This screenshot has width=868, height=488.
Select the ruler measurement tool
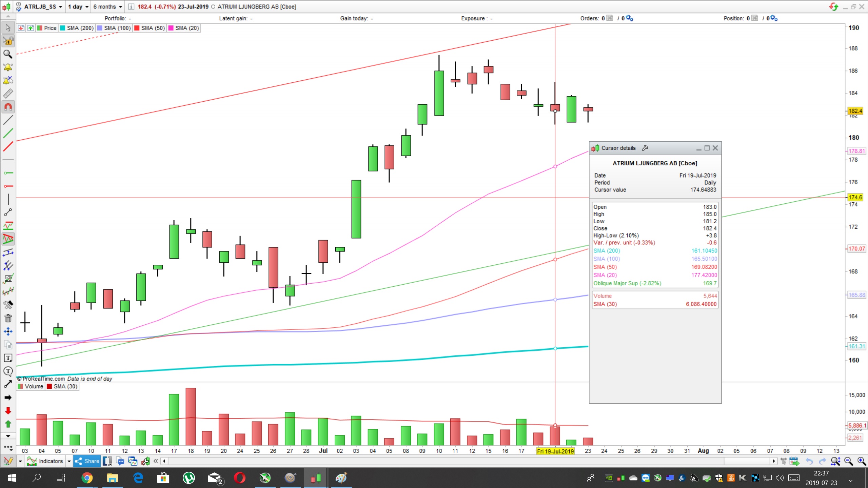tap(8, 94)
